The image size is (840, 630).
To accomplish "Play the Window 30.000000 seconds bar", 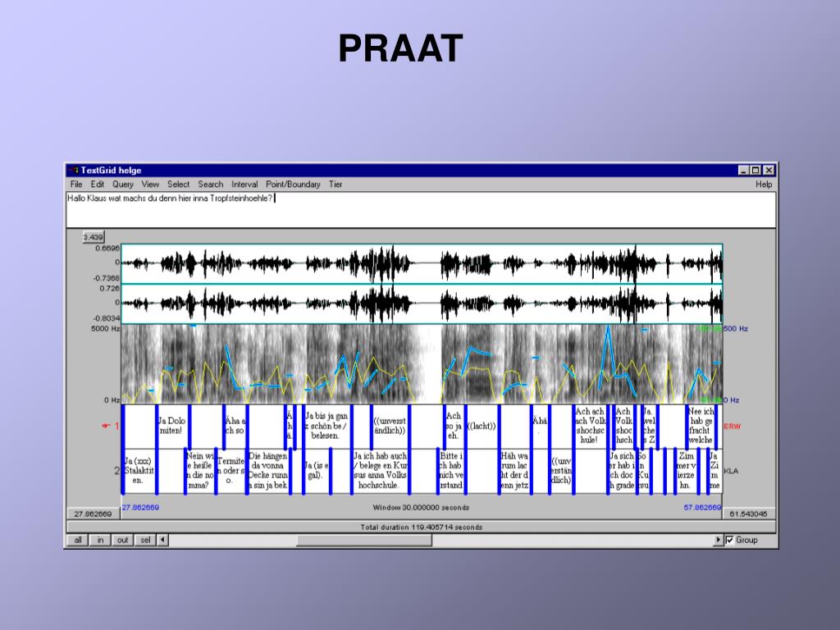I will pyautogui.click(x=421, y=507).
